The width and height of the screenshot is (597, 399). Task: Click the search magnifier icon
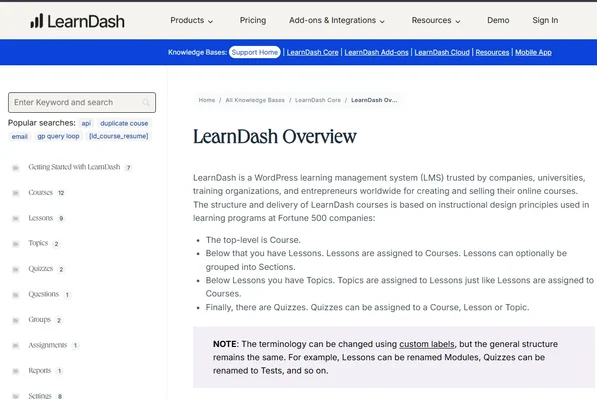click(146, 102)
